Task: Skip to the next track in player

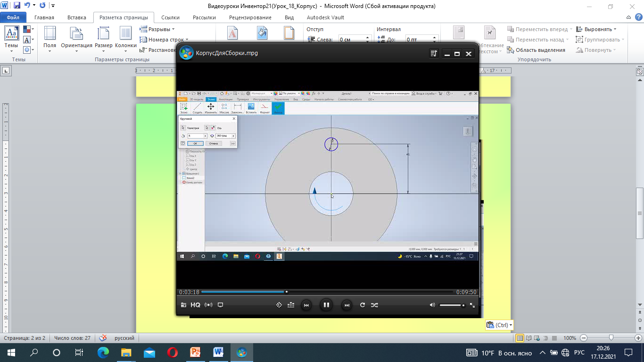Action: (x=347, y=305)
